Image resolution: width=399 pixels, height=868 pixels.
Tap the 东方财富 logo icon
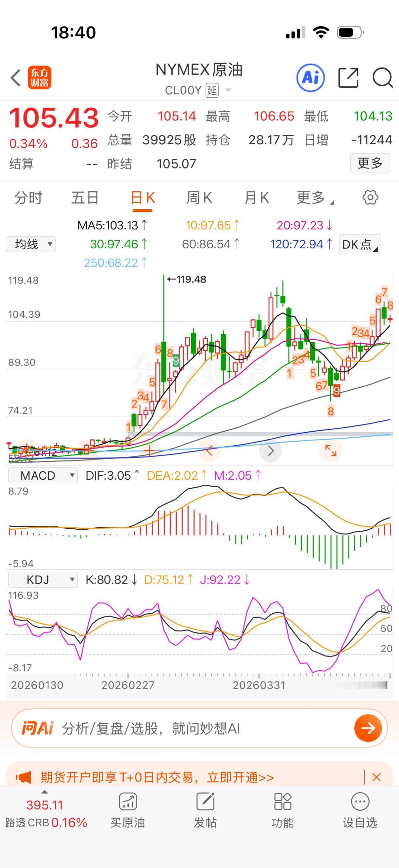[39, 78]
